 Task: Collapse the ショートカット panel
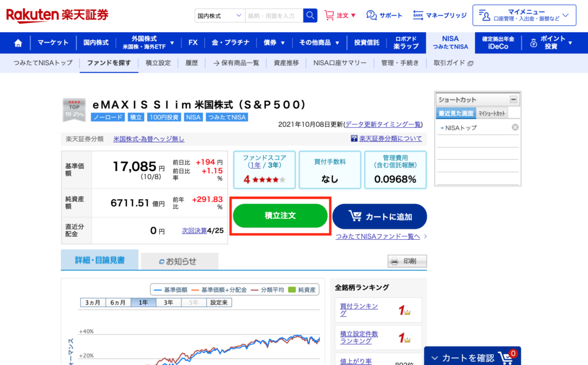[x=513, y=100]
